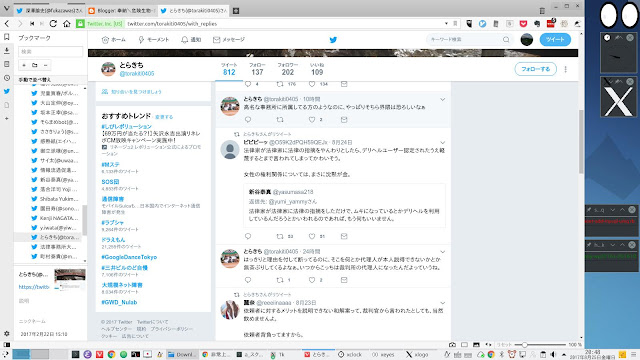This screenshot has height=360, width=640.
Task: Show the フォロー 137 following list
Action: (x=257, y=69)
